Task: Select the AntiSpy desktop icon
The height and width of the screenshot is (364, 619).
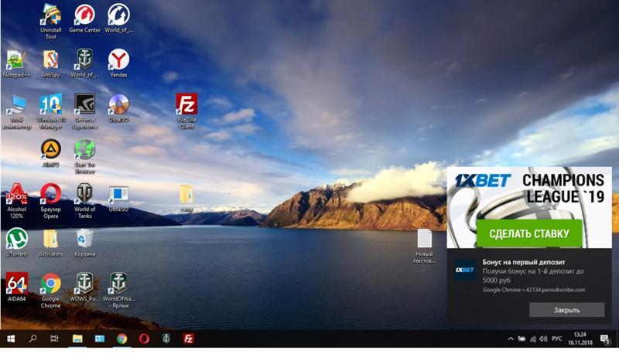Action: [50, 63]
